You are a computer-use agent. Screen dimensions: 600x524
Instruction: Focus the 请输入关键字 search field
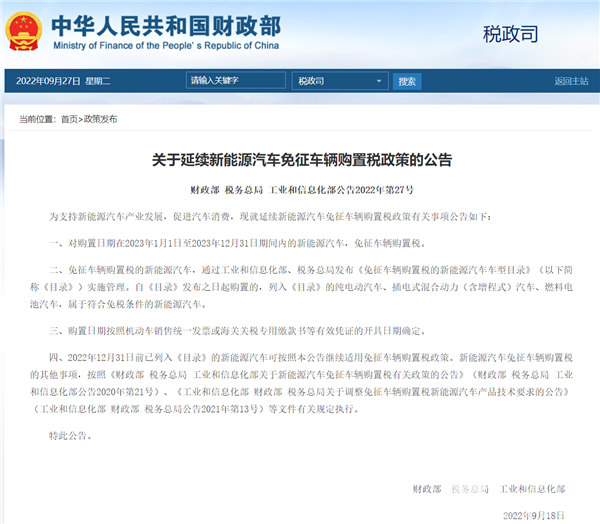click(238, 81)
